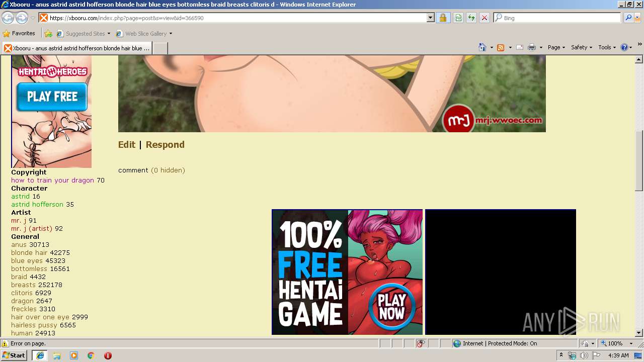
Task: Click the red circular taskbar icon
Action: pos(108,355)
